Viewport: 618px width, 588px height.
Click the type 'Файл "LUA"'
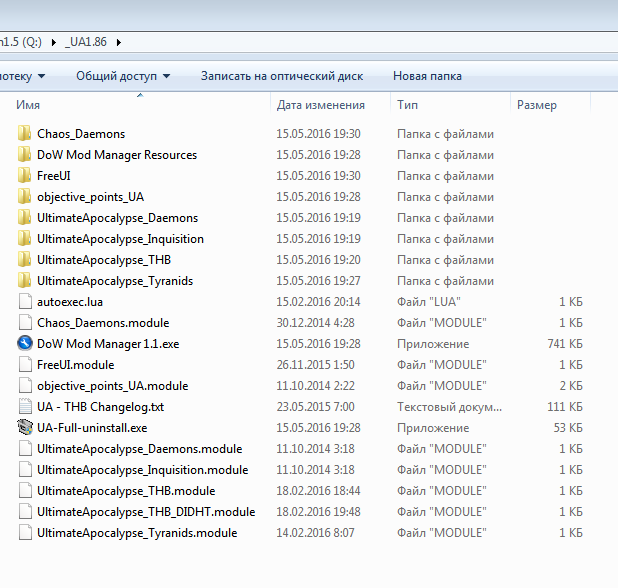(428, 301)
